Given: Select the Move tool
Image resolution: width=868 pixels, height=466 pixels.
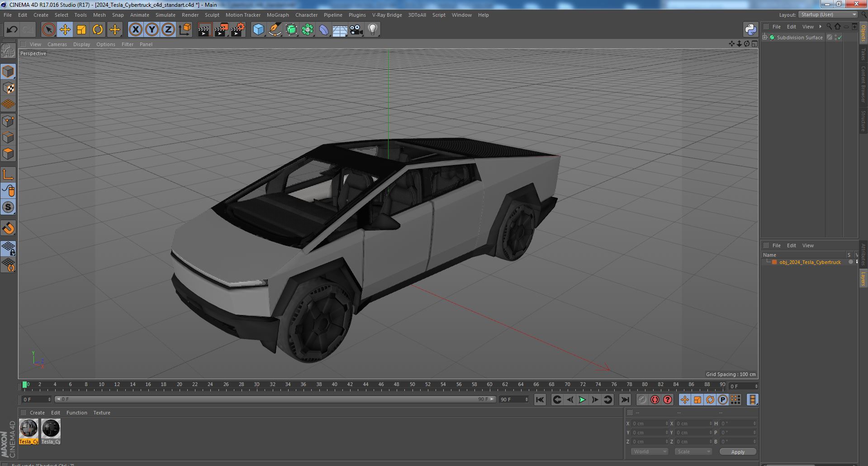Looking at the screenshot, I should 65,30.
